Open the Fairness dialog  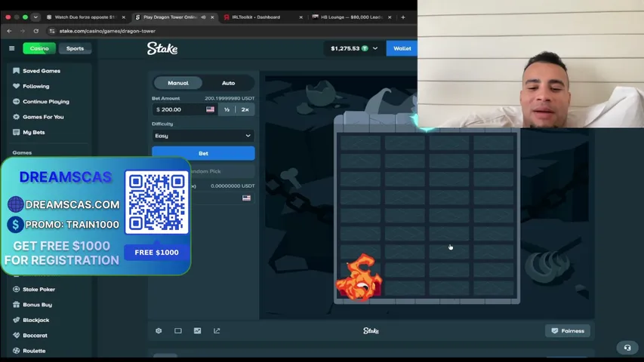coord(568,331)
